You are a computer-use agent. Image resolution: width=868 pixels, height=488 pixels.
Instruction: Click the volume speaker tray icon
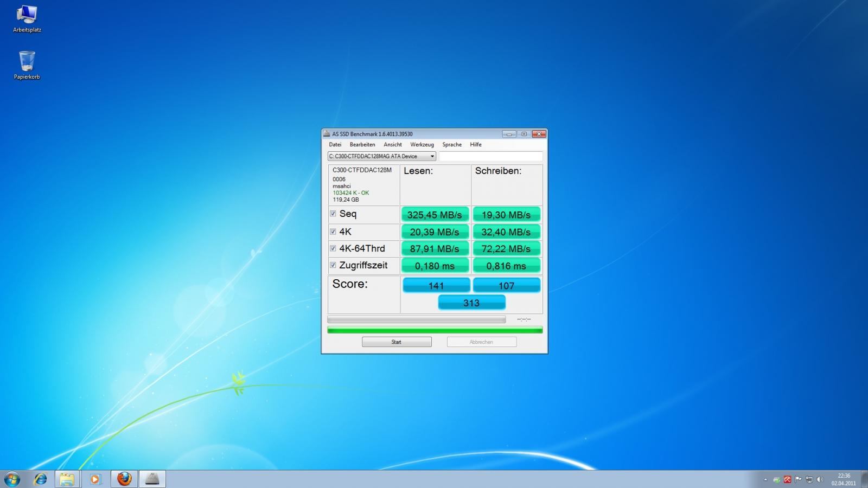pos(820,480)
